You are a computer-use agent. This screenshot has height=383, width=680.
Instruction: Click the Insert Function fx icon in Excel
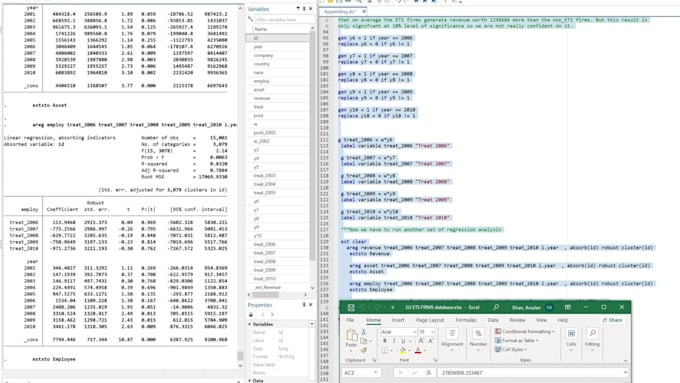pos(428,373)
